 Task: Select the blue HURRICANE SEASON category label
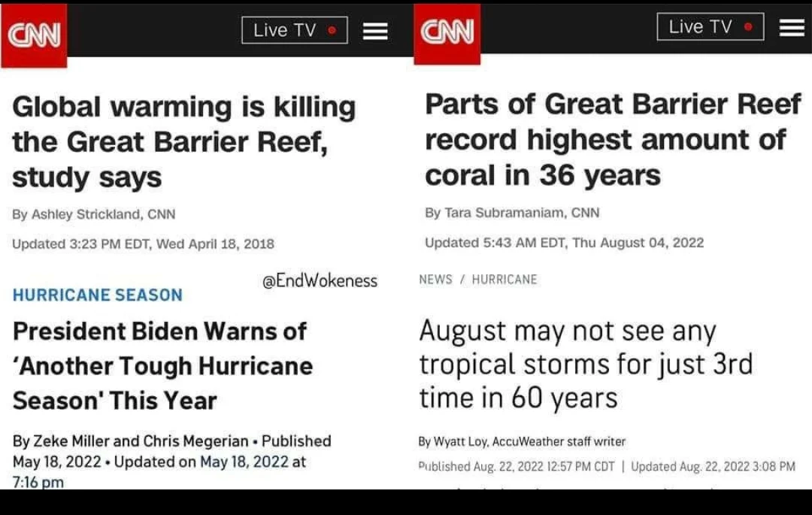click(98, 295)
